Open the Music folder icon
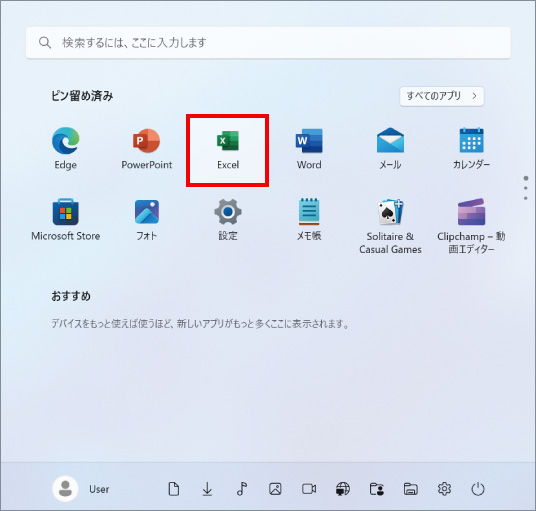Image resolution: width=536 pixels, height=511 pixels. coord(241,489)
